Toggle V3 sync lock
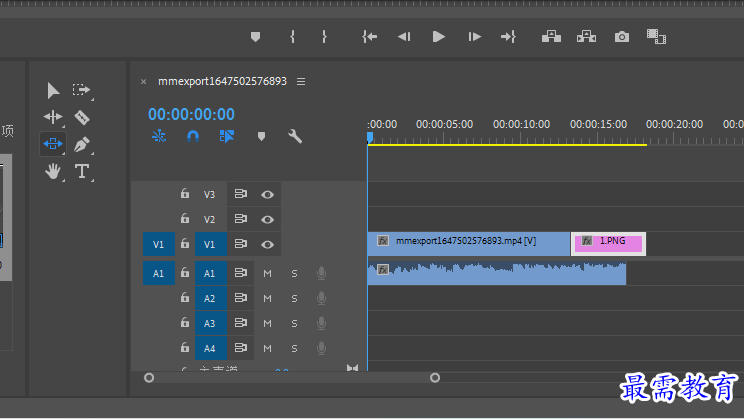 tap(241, 194)
